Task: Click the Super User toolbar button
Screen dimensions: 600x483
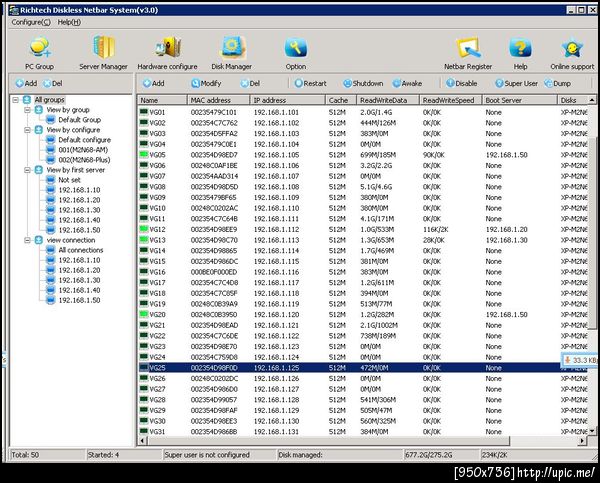Action: 516,83
